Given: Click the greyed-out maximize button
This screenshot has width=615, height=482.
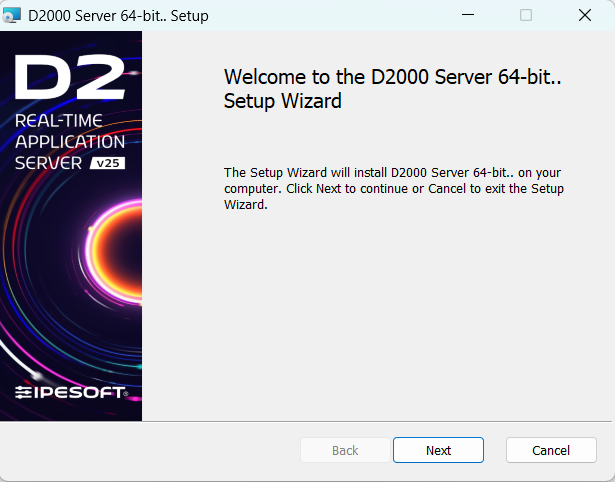Looking at the screenshot, I should click(526, 16).
